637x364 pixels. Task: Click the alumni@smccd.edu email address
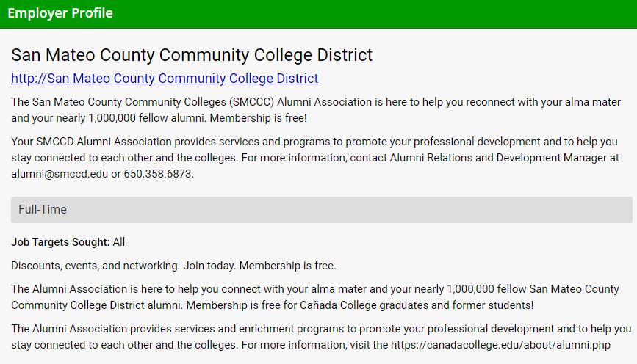pyautogui.click(x=59, y=175)
